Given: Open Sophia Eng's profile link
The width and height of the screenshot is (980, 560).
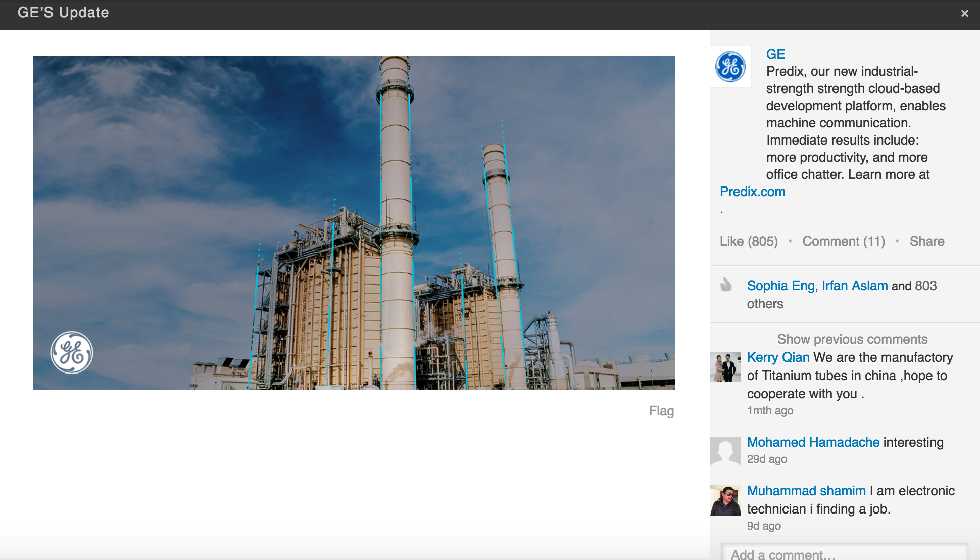Looking at the screenshot, I should pyautogui.click(x=780, y=286).
